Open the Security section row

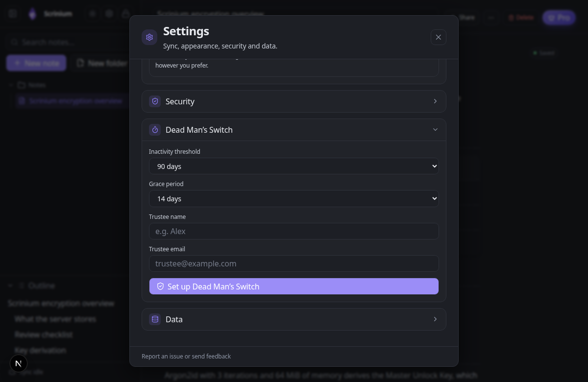point(294,101)
